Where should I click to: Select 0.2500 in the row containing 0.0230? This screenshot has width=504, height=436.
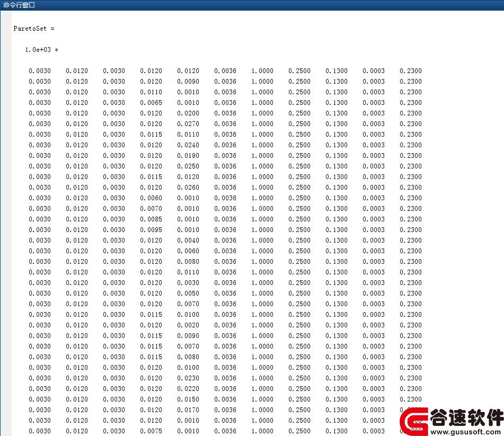299,378
